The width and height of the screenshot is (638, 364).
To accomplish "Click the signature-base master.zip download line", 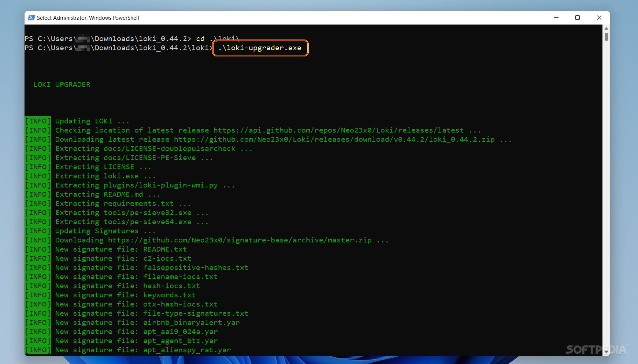I will [x=222, y=240].
